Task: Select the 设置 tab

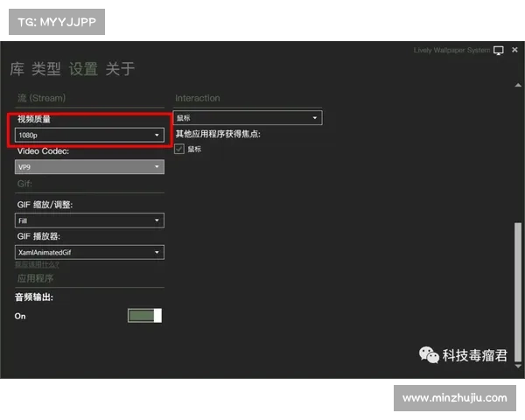Action: (84, 69)
